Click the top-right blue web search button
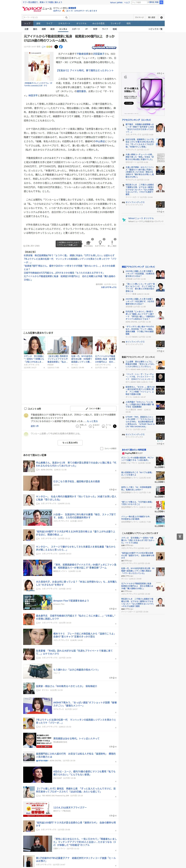 pyautogui.click(x=161, y=2)
